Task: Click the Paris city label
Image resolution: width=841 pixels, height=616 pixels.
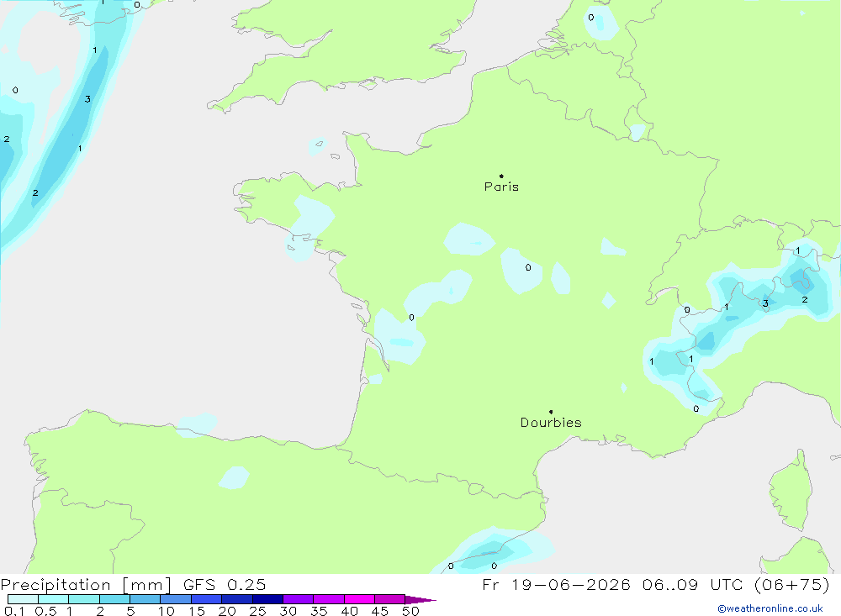Action: 501,187
